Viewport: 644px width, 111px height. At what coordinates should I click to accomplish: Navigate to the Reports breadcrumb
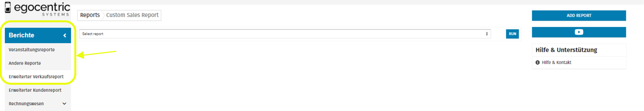pyautogui.click(x=90, y=15)
